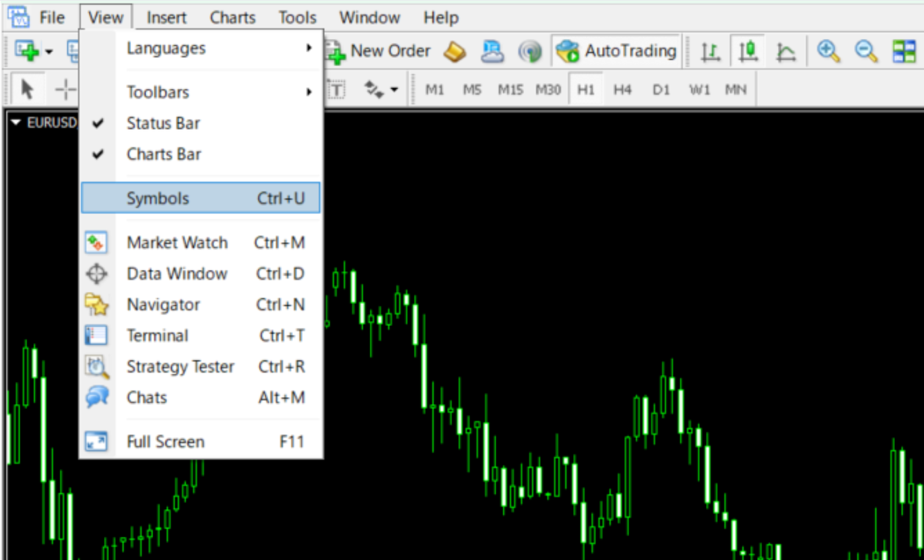This screenshot has height=560, width=924.
Task: Zoom out of the chart
Action: tap(866, 50)
